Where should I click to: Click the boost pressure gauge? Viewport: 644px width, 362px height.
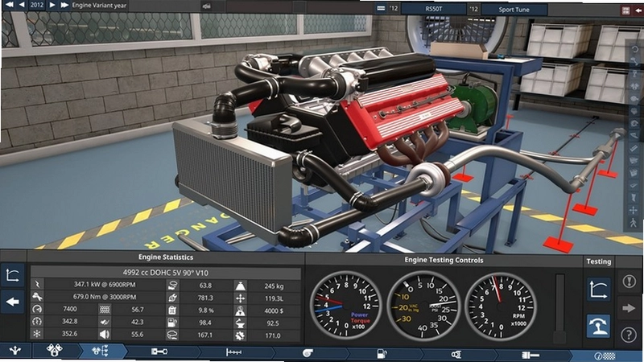pos(423,306)
